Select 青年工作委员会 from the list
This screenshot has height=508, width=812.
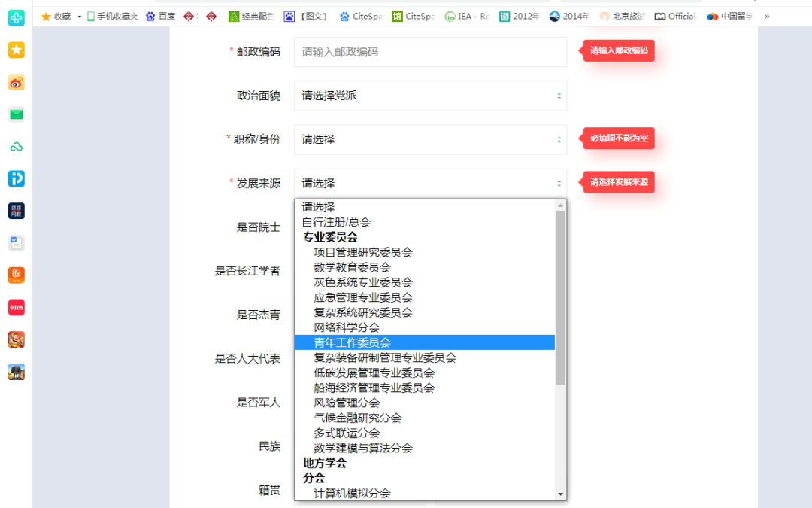click(352, 342)
